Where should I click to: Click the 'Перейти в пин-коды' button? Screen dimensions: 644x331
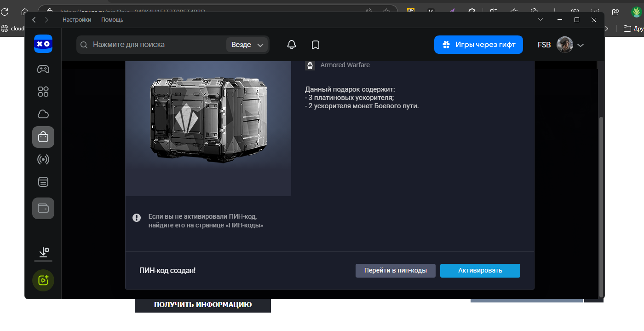(395, 271)
